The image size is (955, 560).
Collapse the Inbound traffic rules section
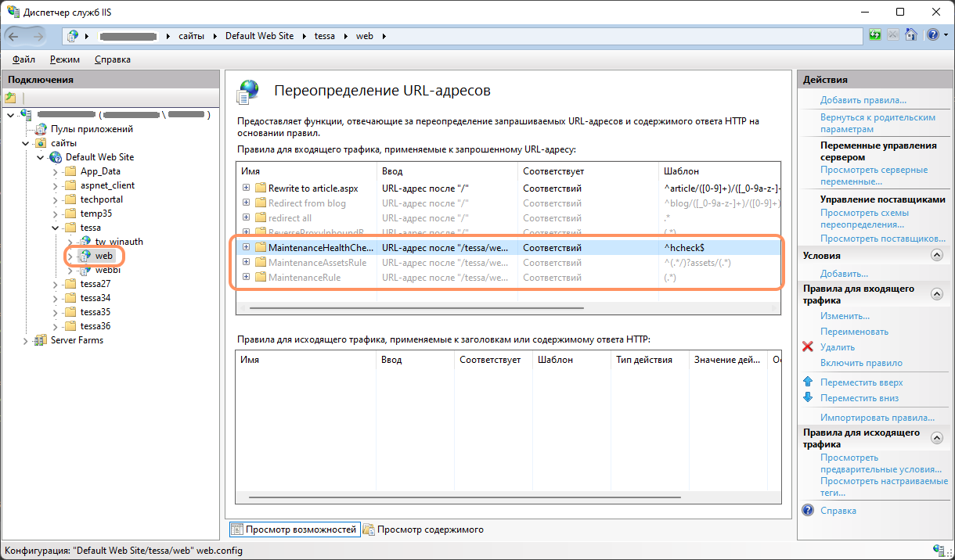(936, 294)
